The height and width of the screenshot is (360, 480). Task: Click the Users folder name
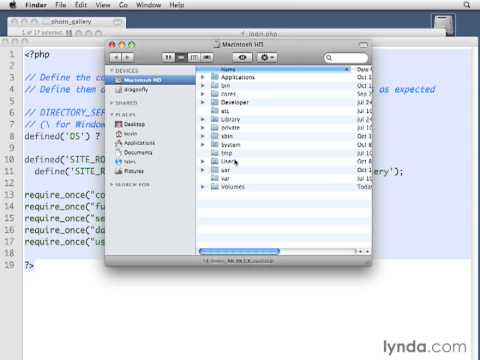tap(228, 161)
